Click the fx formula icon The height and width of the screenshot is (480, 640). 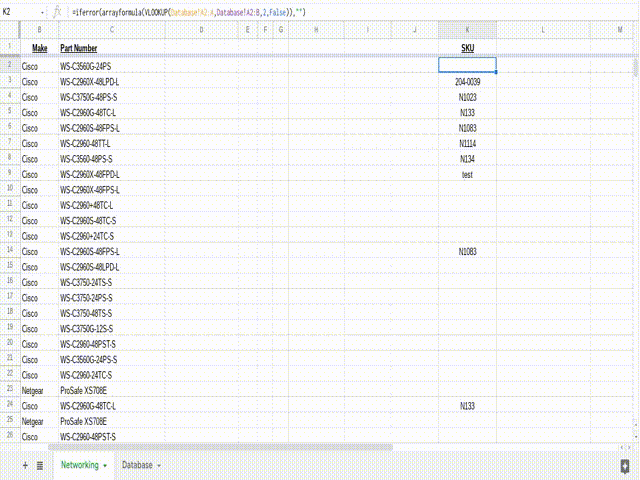57,12
